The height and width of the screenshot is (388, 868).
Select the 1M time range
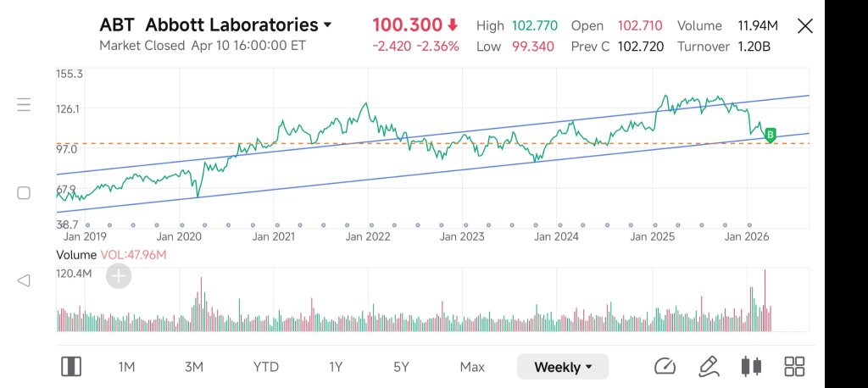coord(126,367)
